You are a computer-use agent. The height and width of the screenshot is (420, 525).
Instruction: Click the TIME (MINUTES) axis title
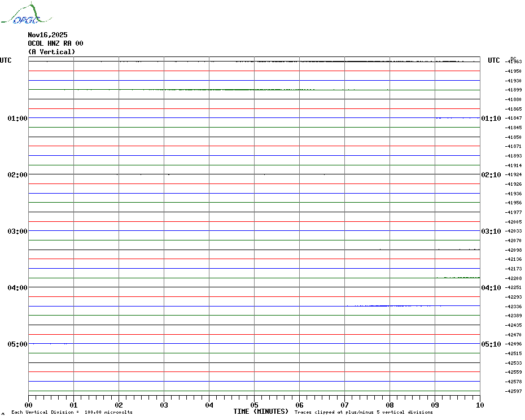(x=261, y=412)
